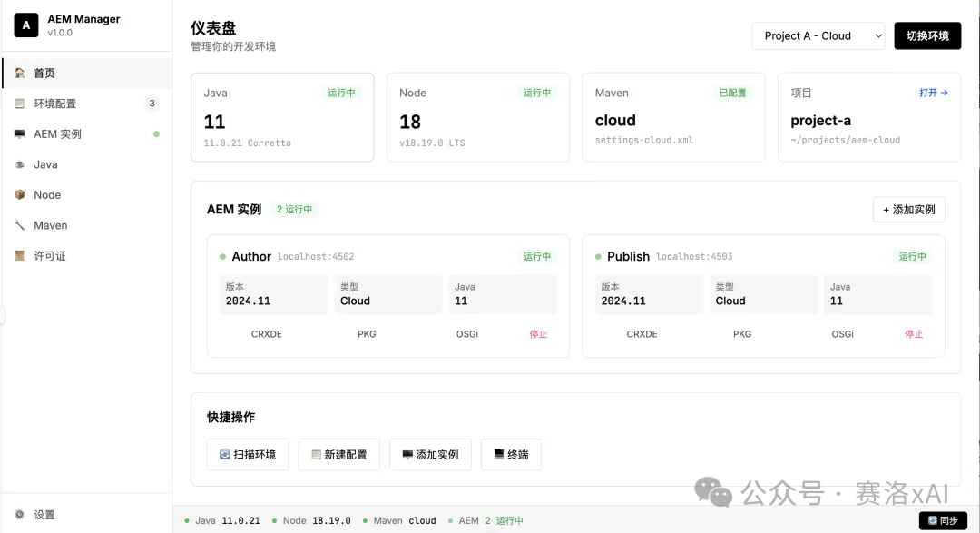Launch the 终端 quick action

511,454
